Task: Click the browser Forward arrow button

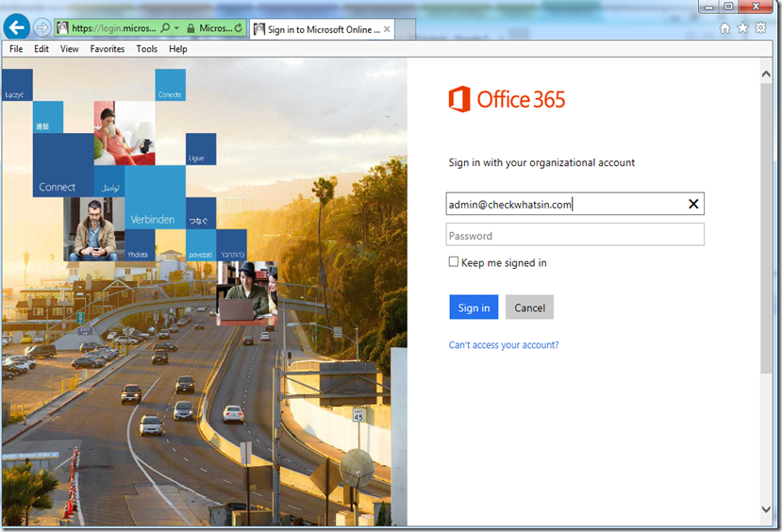Action: tap(42, 28)
